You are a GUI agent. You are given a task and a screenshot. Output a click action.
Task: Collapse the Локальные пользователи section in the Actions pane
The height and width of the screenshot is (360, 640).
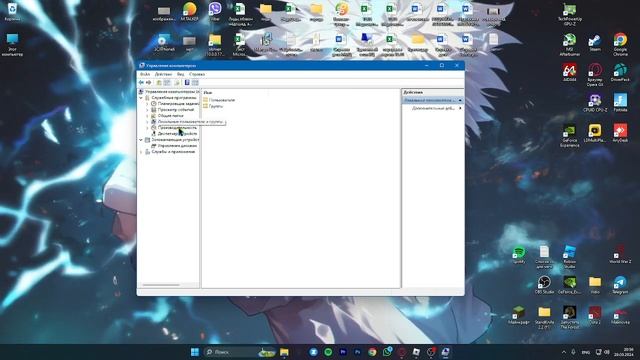point(460,100)
